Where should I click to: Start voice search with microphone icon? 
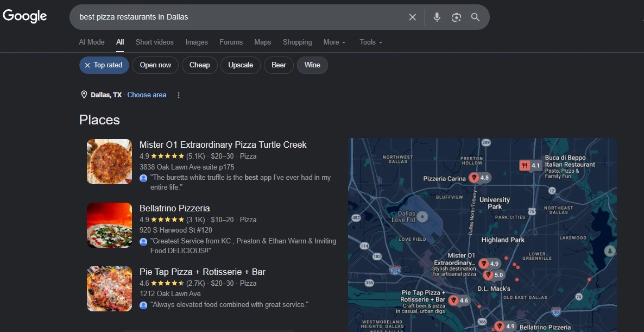tap(437, 17)
